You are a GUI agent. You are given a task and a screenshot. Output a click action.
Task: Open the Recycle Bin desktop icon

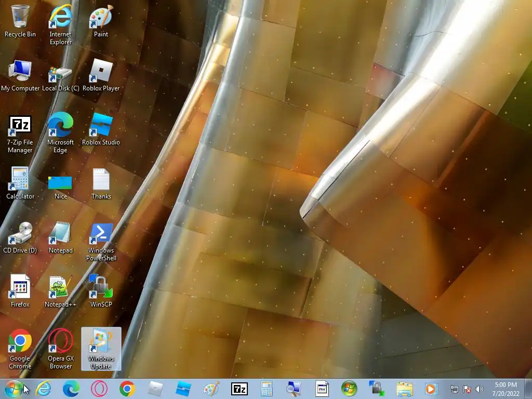20,20
